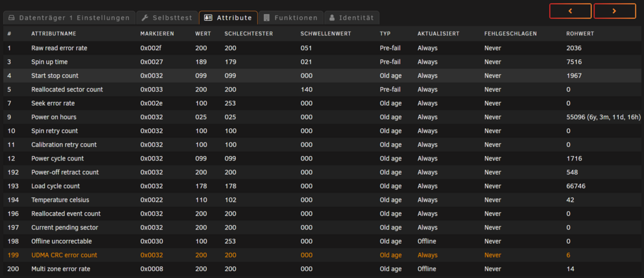This screenshot has height=278, width=644.
Task: Click the flag value 0x0008
Action: (151, 269)
